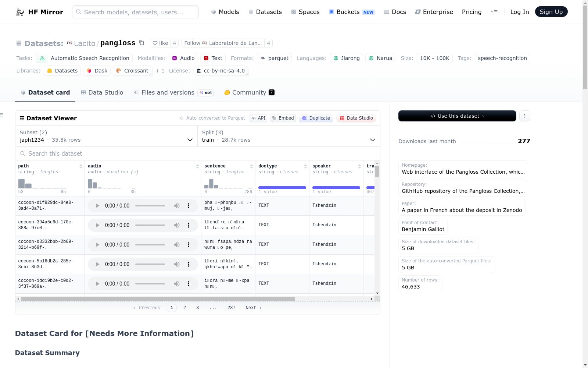Sort by the speaker column

[359, 166]
